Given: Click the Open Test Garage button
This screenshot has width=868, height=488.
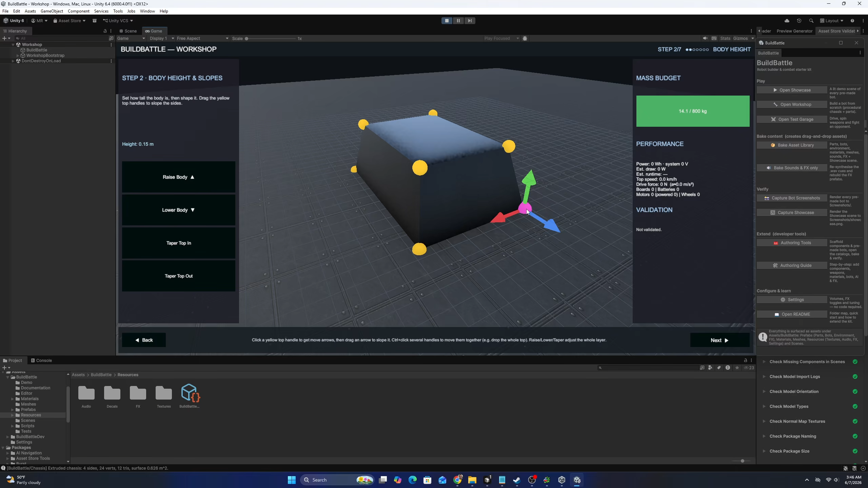Looking at the screenshot, I should pyautogui.click(x=792, y=119).
